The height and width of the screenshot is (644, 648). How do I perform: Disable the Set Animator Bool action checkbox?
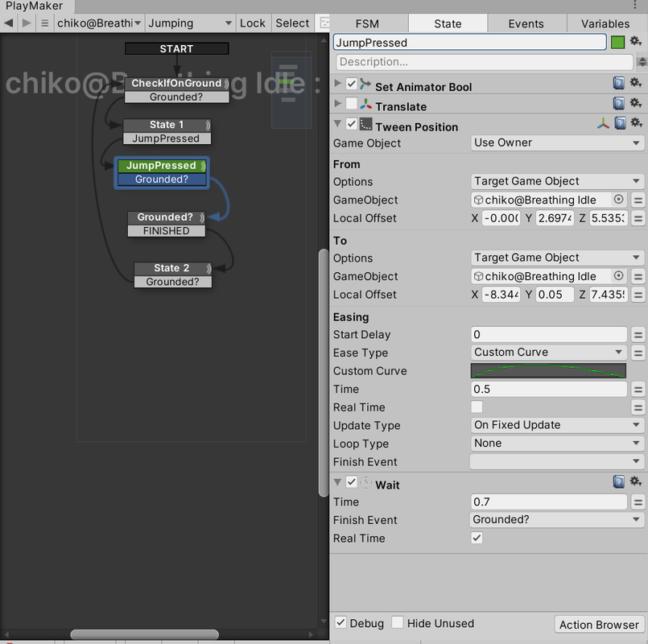point(351,84)
